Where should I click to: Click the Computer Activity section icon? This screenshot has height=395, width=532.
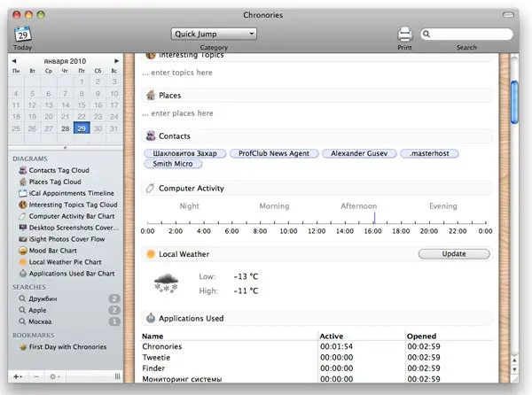(151, 188)
